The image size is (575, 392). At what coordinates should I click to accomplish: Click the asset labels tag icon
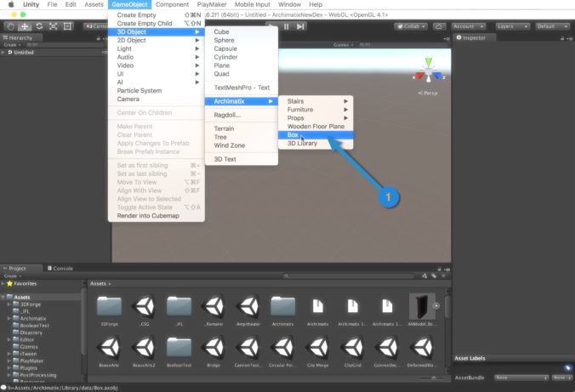pyautogui.click(x=567, y=368)
